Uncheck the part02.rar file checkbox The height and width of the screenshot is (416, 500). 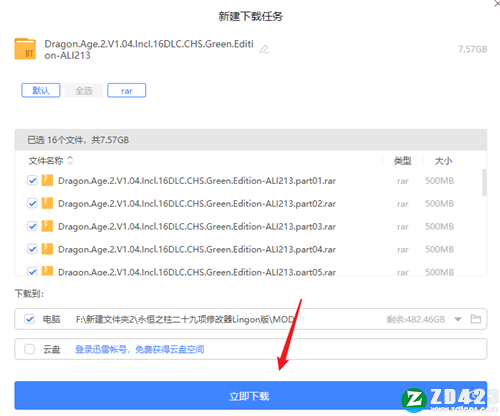32,203
